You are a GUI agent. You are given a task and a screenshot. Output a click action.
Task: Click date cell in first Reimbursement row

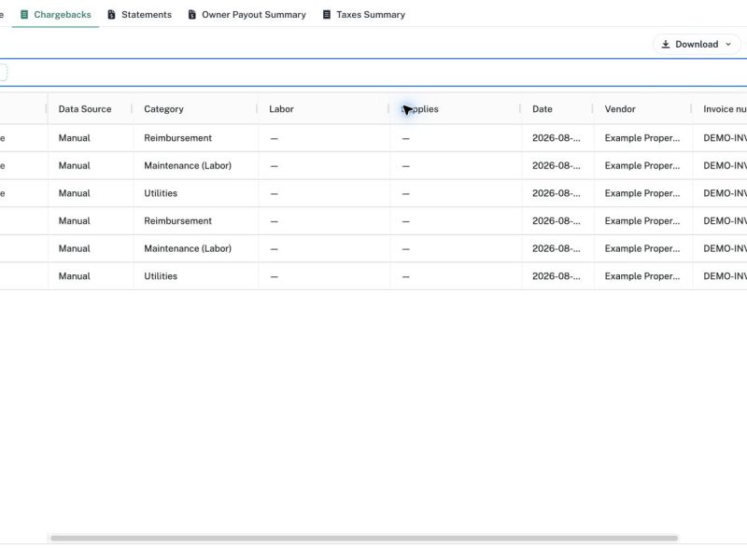556,138
